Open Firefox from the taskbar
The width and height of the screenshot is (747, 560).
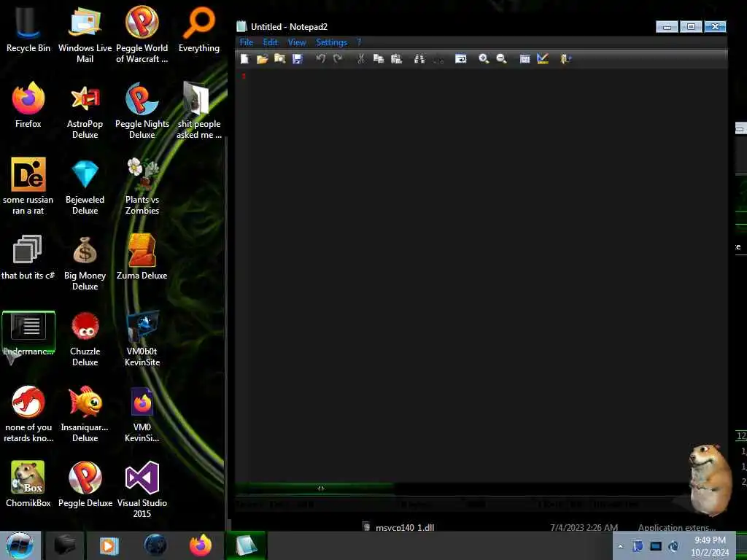[201, 545]
